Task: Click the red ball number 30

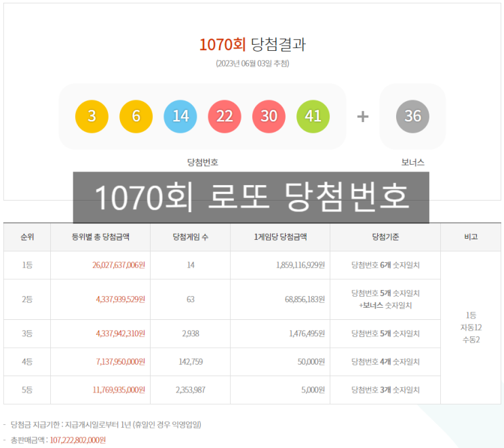Action: [269, 117]
